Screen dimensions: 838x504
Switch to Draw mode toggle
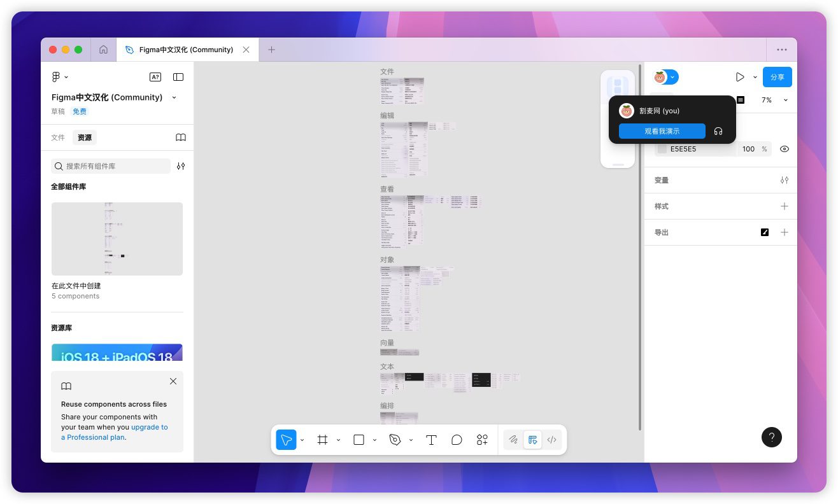[513, 440]
